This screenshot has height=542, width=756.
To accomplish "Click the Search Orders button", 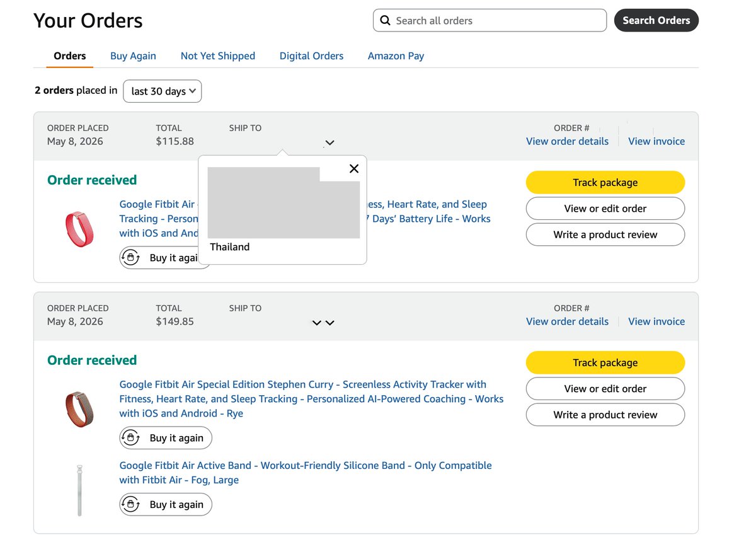I will [x=656, y=20].
